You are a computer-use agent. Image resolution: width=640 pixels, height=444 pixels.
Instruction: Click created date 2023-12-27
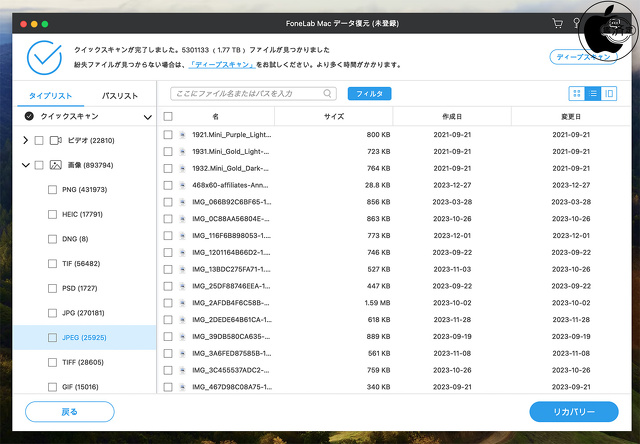[x=452, y=185]
